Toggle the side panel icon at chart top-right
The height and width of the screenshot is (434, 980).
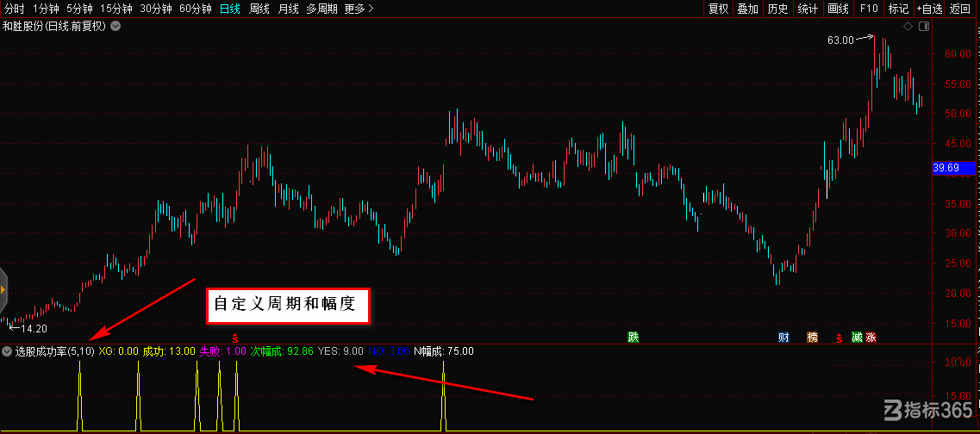(924, 26)
